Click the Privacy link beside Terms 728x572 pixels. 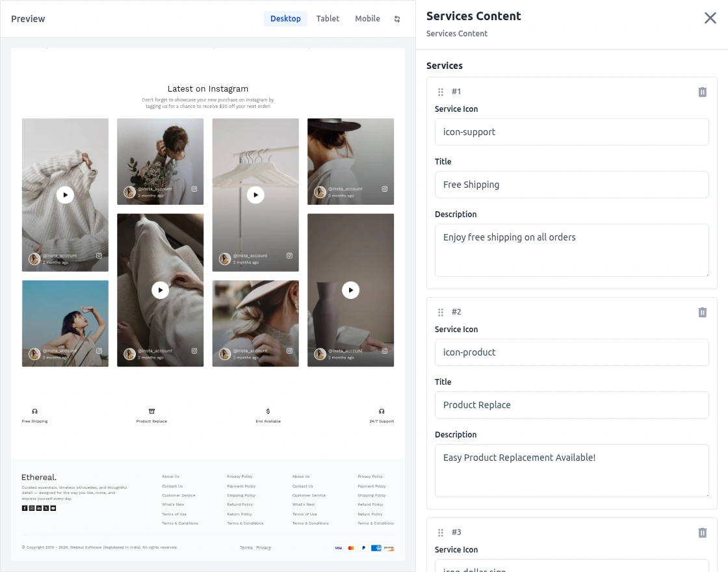tap(263, 548)
